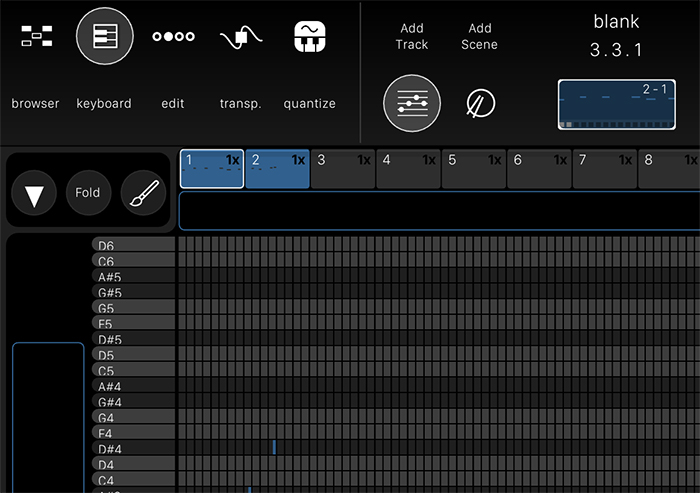Click Add Track

pos(412,36)
